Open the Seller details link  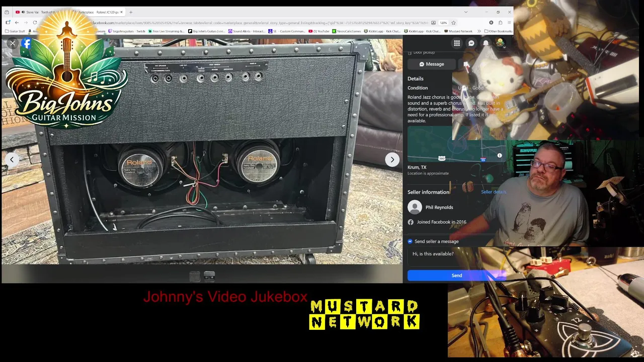(x=493, y=192)
